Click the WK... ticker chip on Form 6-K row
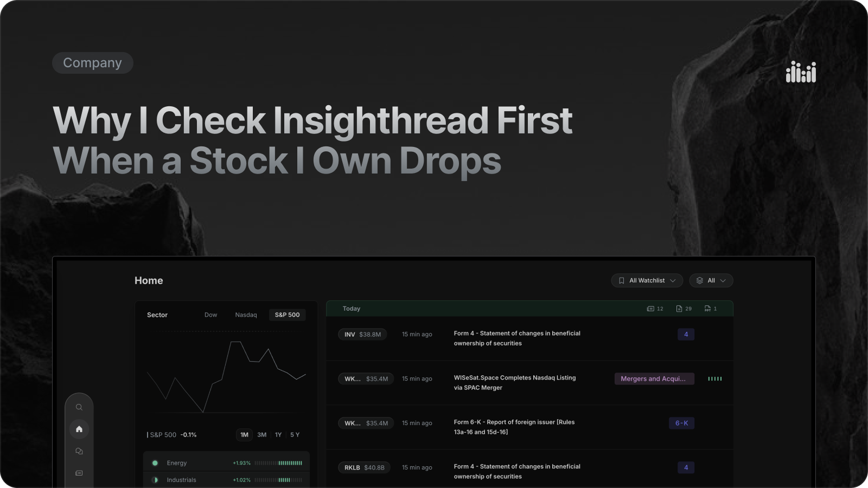The height and width of the screenshot is (488, 868). coord(366,423)
